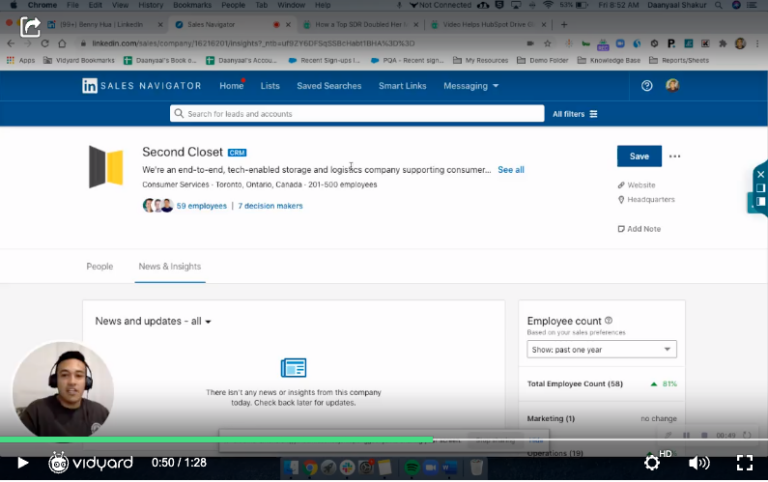Switch to the People tab
The width and height of the screenshot is (768, 482).
(99, 266)
